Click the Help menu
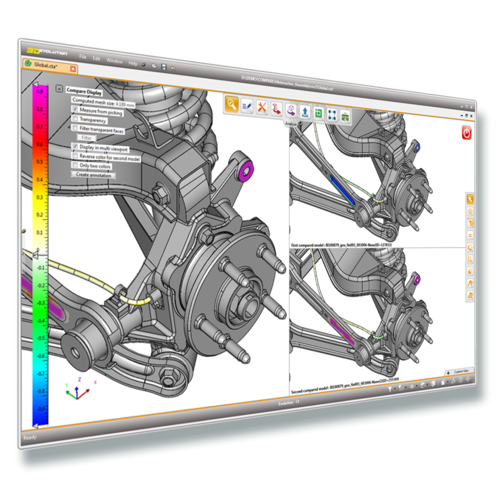The height and width of the screenshot is (500, 500). click(133, 63)
